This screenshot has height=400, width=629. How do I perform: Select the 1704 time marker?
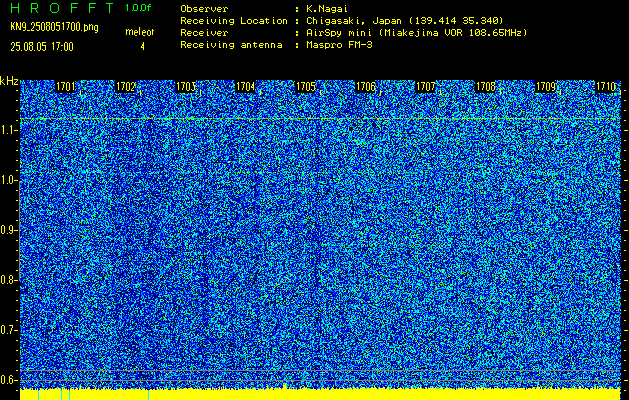coord(246,87)
